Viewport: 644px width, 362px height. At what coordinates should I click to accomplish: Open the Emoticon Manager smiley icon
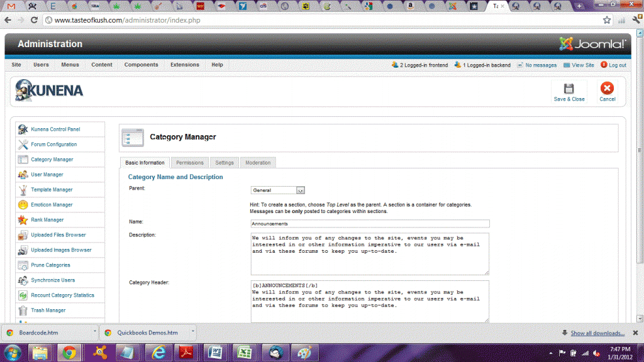(x=23, y=205)
